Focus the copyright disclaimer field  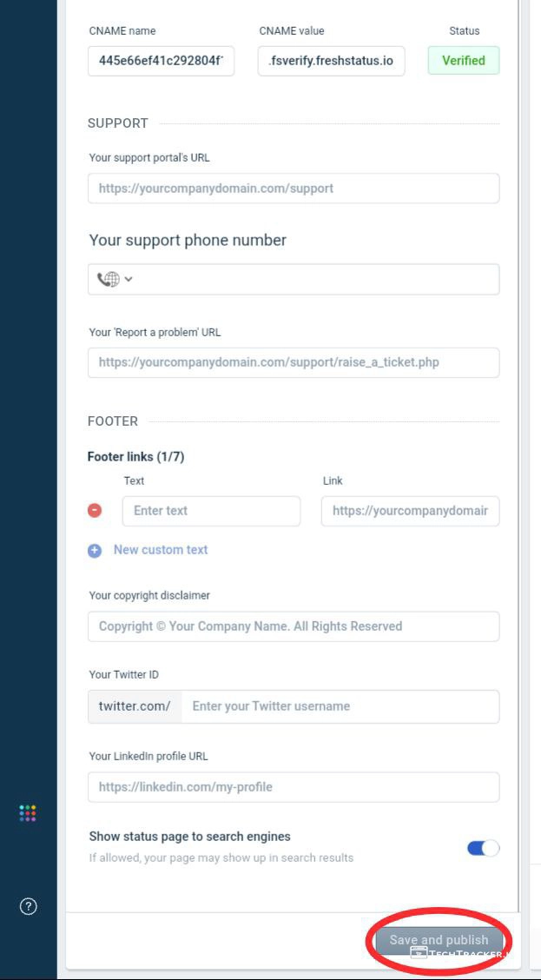294,626
